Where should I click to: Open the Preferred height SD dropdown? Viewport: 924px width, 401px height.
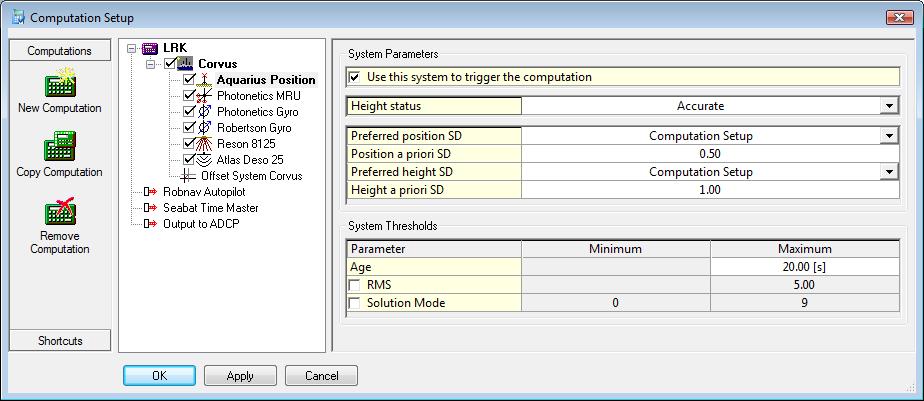[x=889, y=172]
